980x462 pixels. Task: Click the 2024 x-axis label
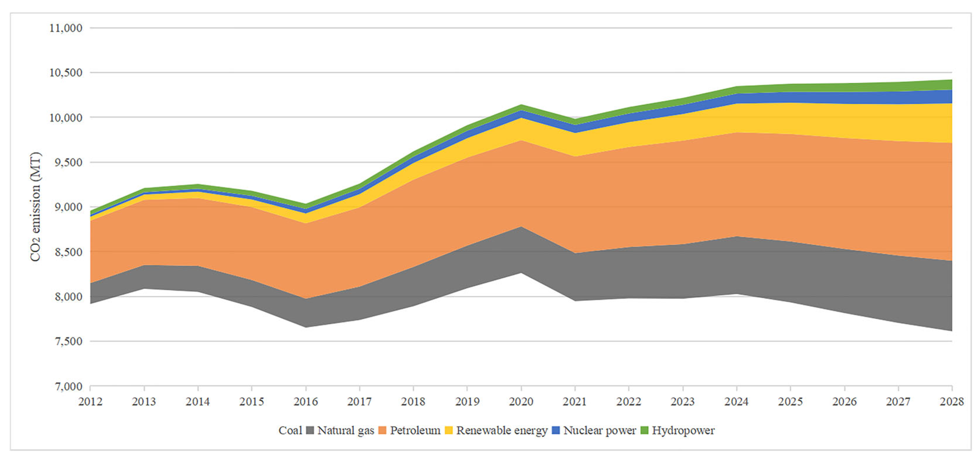coord(736,402)
